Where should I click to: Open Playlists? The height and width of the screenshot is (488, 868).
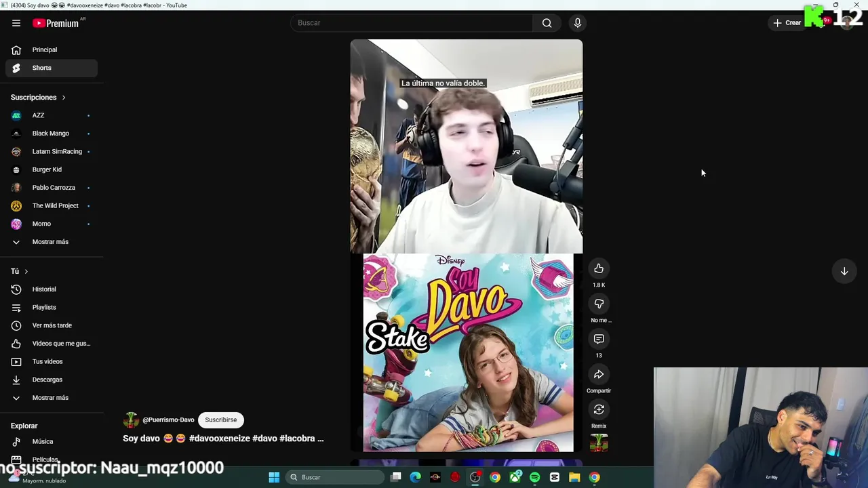tap(52, 308)
